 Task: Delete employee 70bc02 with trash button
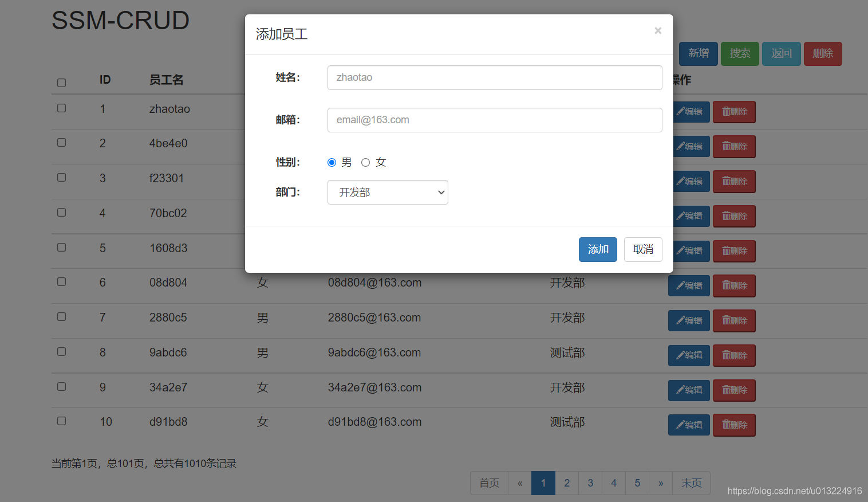734,216
